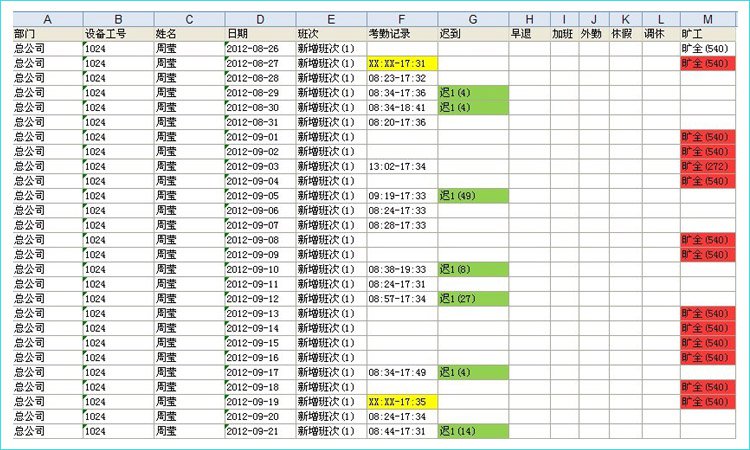Click the red 旷全(272) cell
Image resolution: width=750 pixels, height=450 pixels.
point(708,166)
